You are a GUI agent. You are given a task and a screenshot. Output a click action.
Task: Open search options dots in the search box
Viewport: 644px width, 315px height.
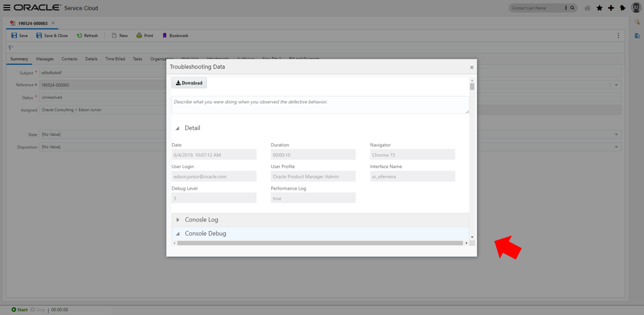566,8
